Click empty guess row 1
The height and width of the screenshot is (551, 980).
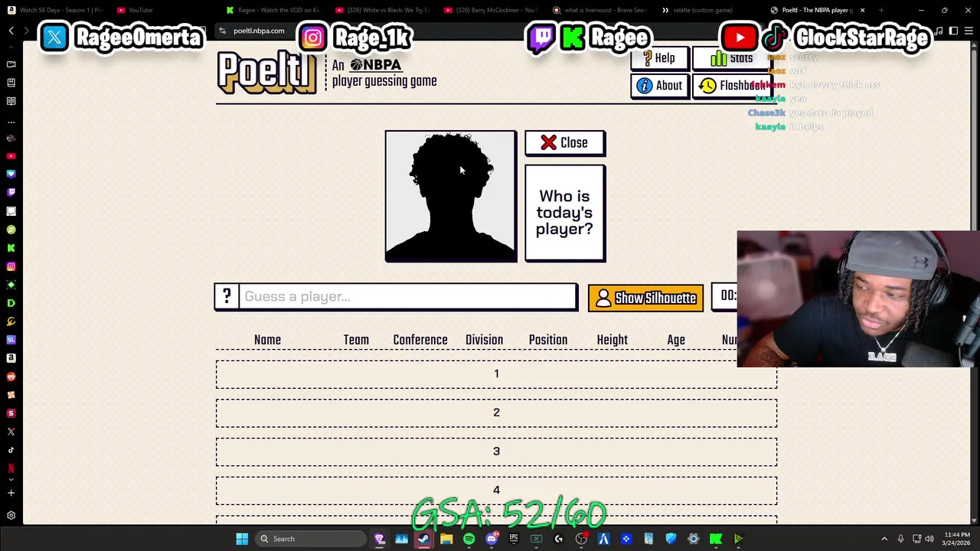coord(496,373)
